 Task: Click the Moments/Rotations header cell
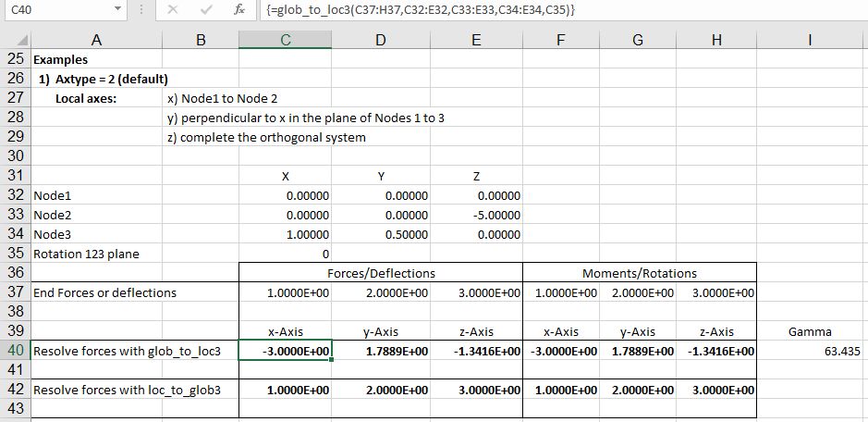tap(639, 273)
